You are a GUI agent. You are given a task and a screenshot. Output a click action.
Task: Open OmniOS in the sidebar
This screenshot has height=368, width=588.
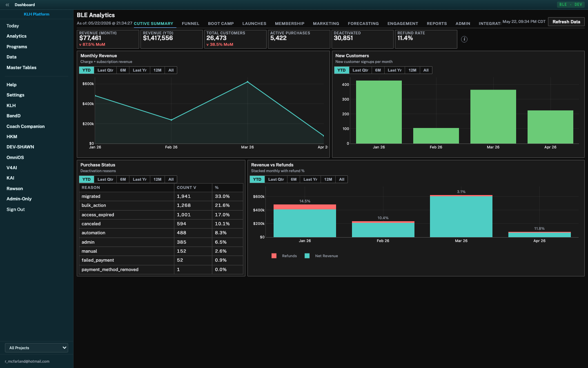coord(15,158)
